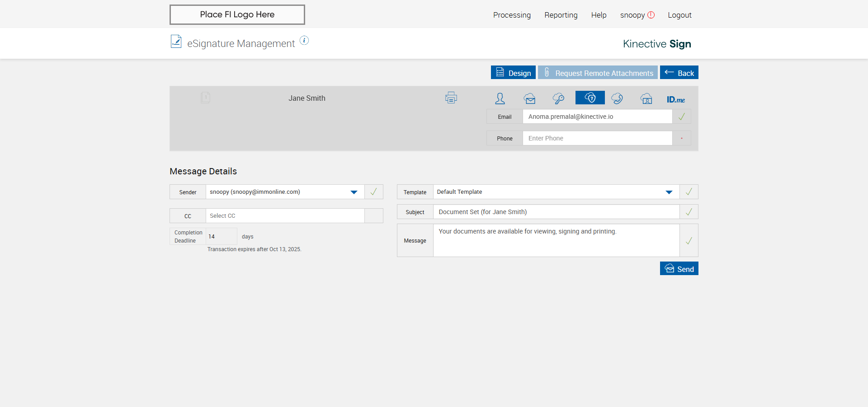Select the person signer icon

click(500, 98)
